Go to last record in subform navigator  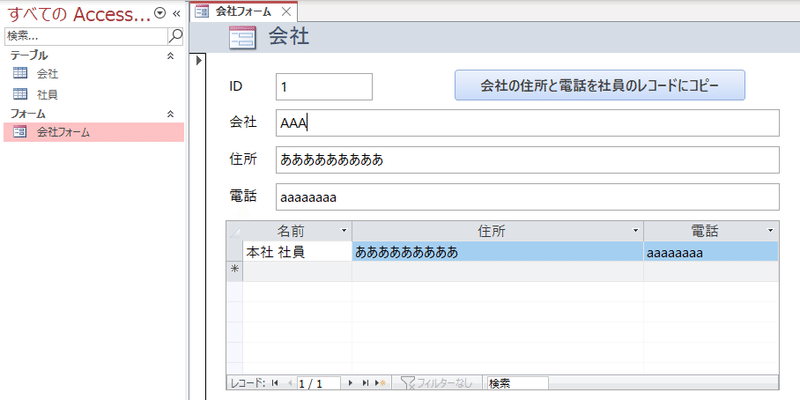coord(365,383)
